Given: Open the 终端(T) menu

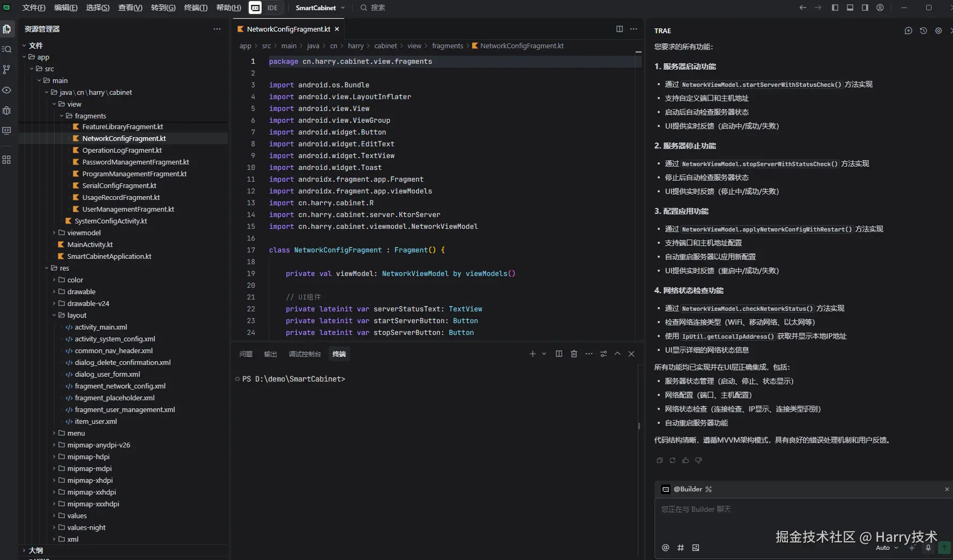Looking at the screenshot, I should point(196,8).
